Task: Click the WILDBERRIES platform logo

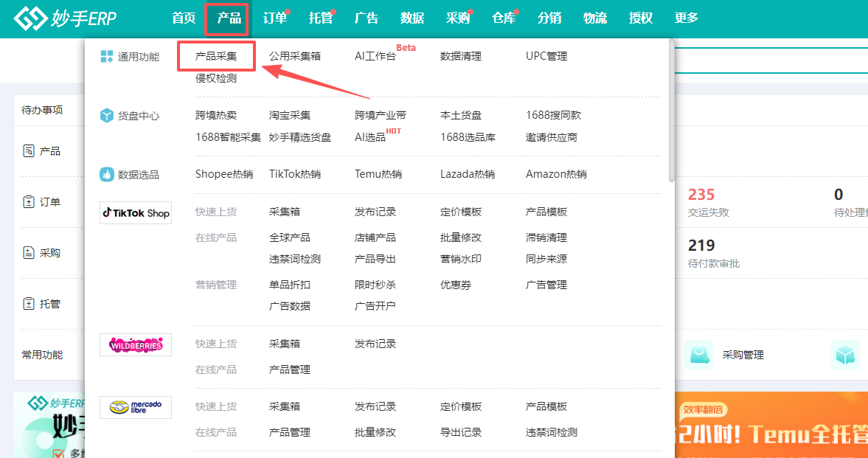Action: (x=135, y=344)
